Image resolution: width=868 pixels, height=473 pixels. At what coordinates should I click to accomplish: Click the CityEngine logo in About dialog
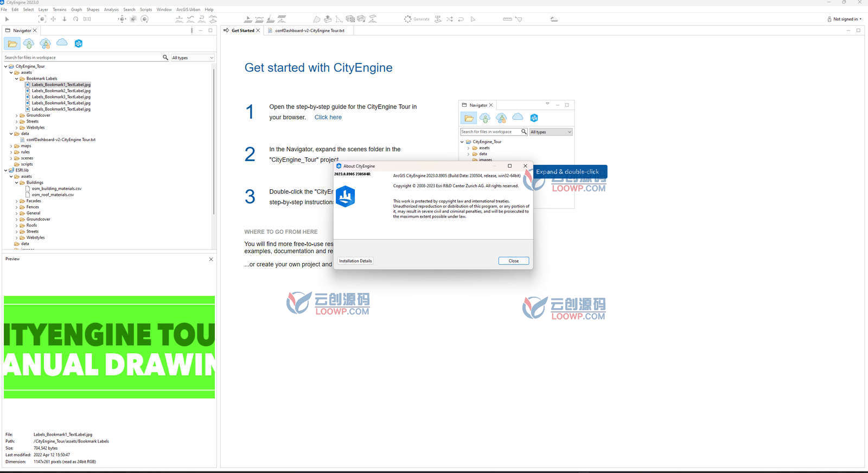[x=345, y=196]
